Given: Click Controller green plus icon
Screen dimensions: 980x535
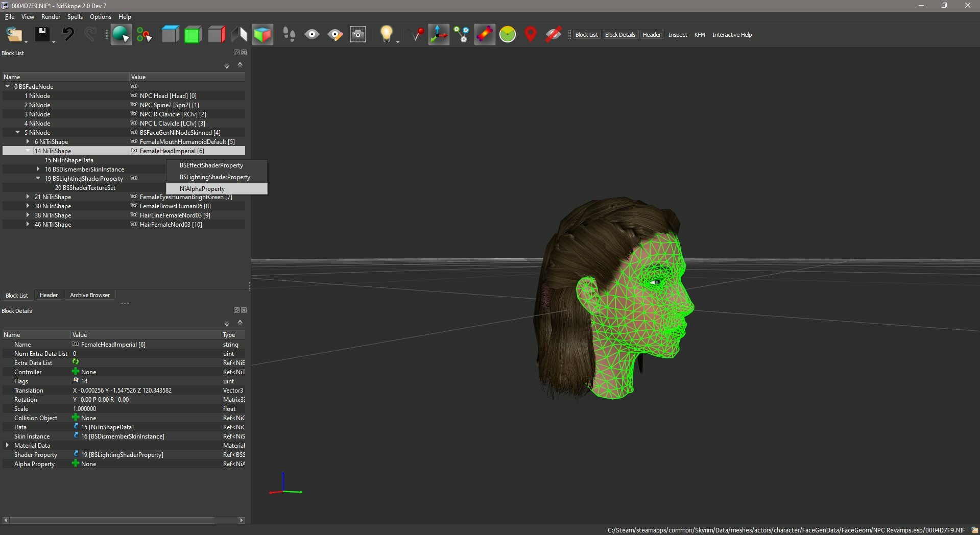Looking at the screenshot, I should click(x=76, y=372).
